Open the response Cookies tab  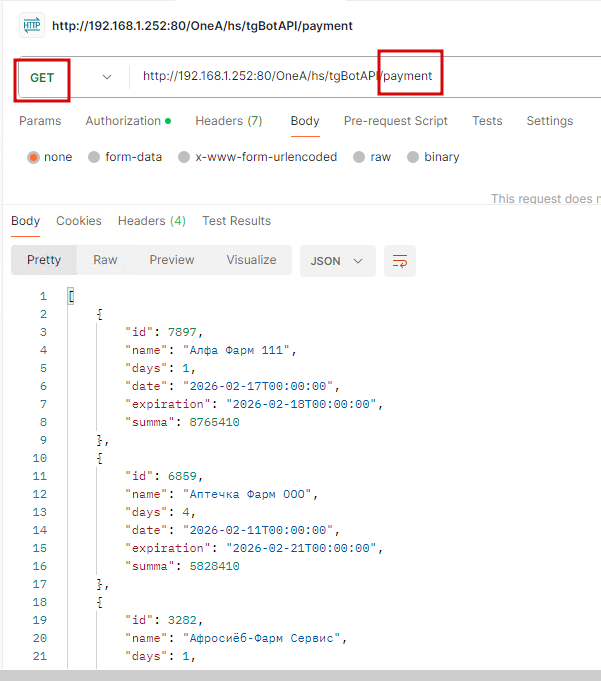79,221
